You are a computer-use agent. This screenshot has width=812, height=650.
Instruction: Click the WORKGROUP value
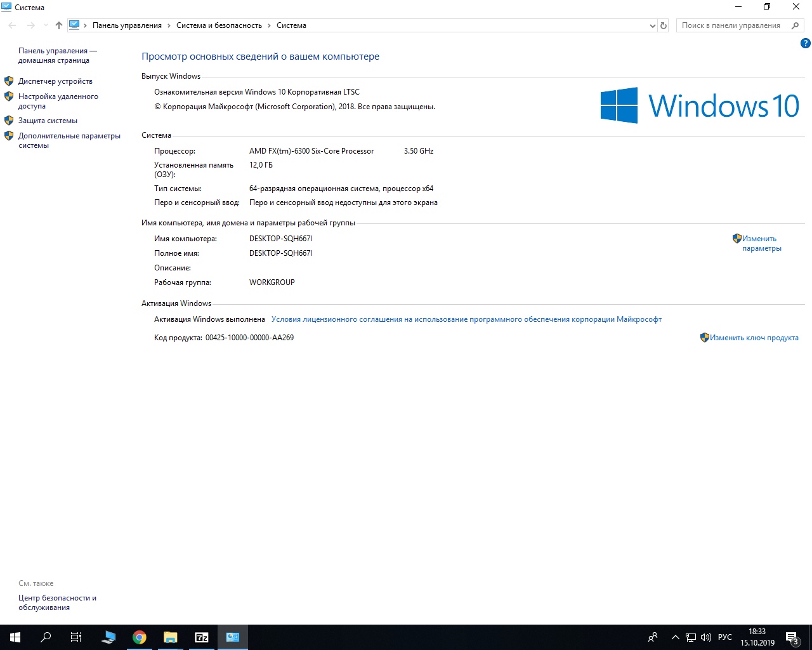[272, 282]
